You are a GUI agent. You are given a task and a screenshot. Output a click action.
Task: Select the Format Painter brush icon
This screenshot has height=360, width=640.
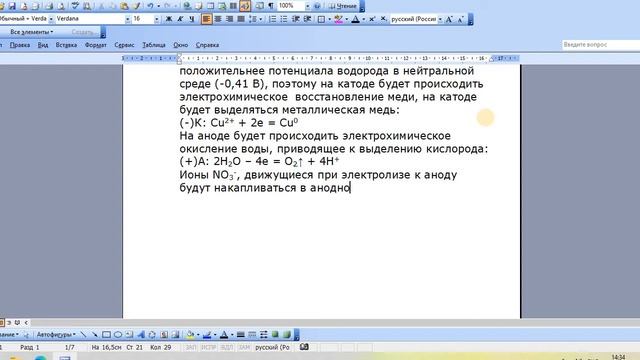click(136, 6)
